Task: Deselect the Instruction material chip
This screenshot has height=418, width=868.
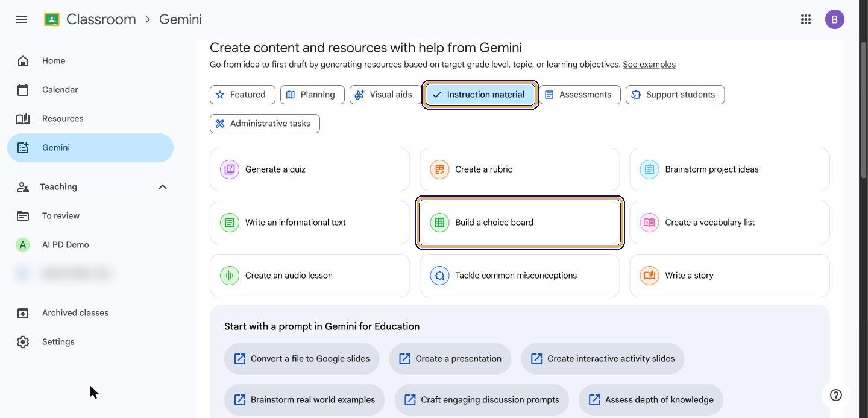Action: (x=480, y=95)
